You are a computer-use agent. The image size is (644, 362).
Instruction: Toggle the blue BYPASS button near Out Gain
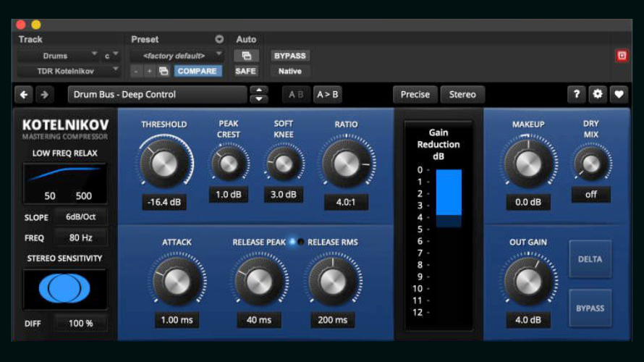click(x=590, y=308)
